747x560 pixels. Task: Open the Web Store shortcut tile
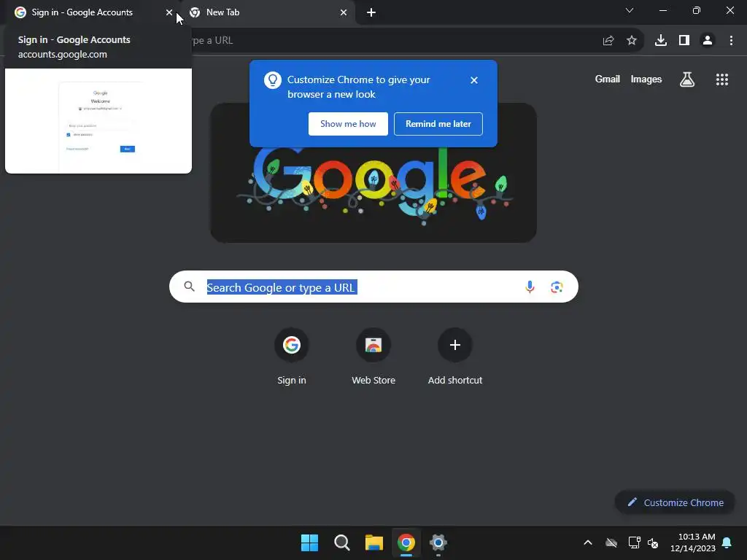tap(373, 357)
